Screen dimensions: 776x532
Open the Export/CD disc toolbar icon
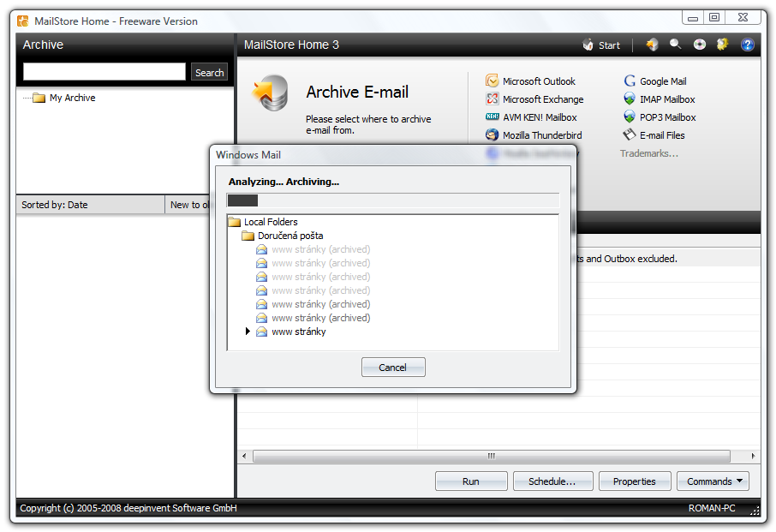click(x=699, y=45)
